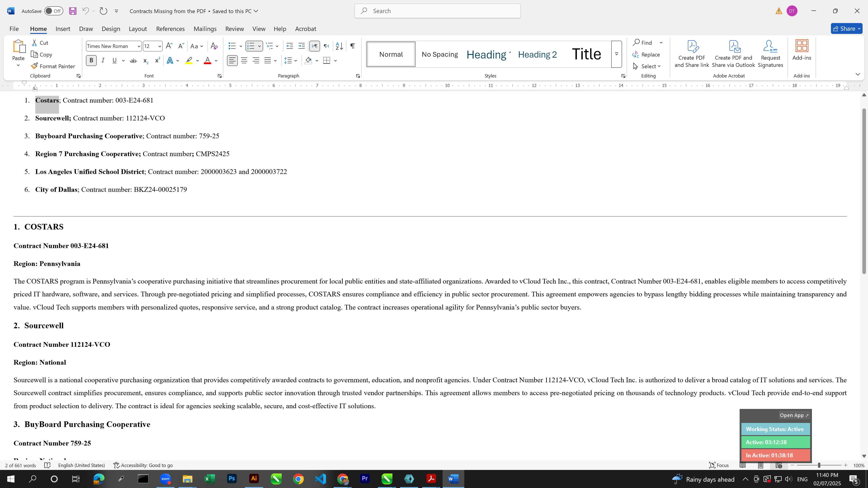Screen dimensions: 868x488
Task: Enable Focus mode in status bar
Action: coord(719,465)
